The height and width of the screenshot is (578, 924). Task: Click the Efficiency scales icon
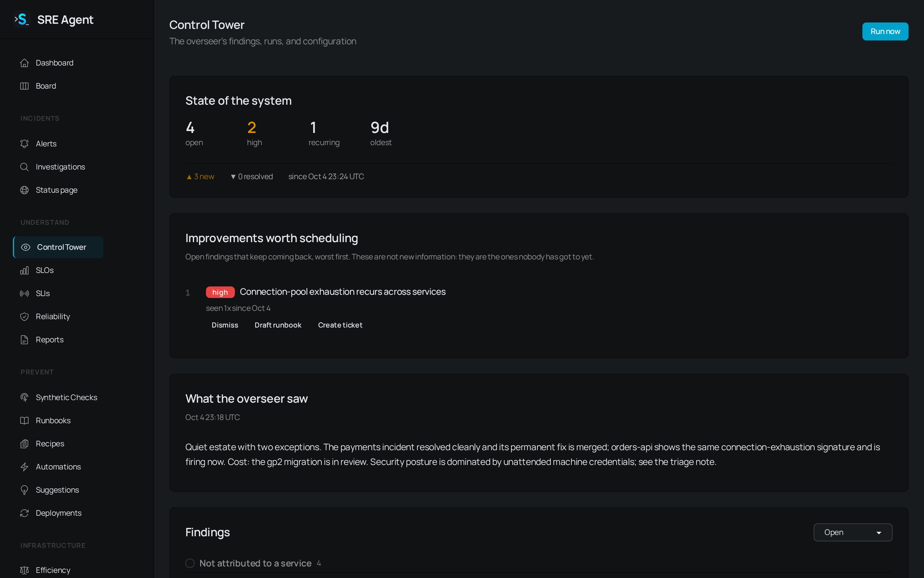pyautogui.click(x=24, y=570)
